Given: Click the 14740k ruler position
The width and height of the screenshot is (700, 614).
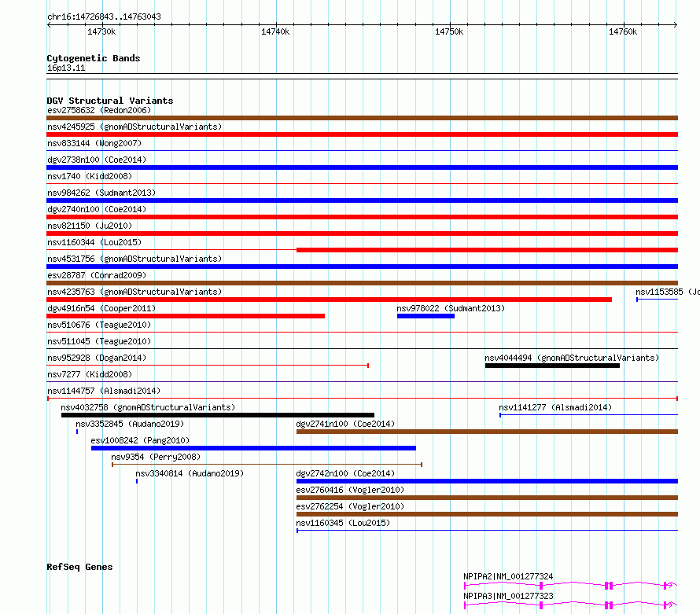Looking at the screenshot, I should pyautogui.click(x=275, y=31).
